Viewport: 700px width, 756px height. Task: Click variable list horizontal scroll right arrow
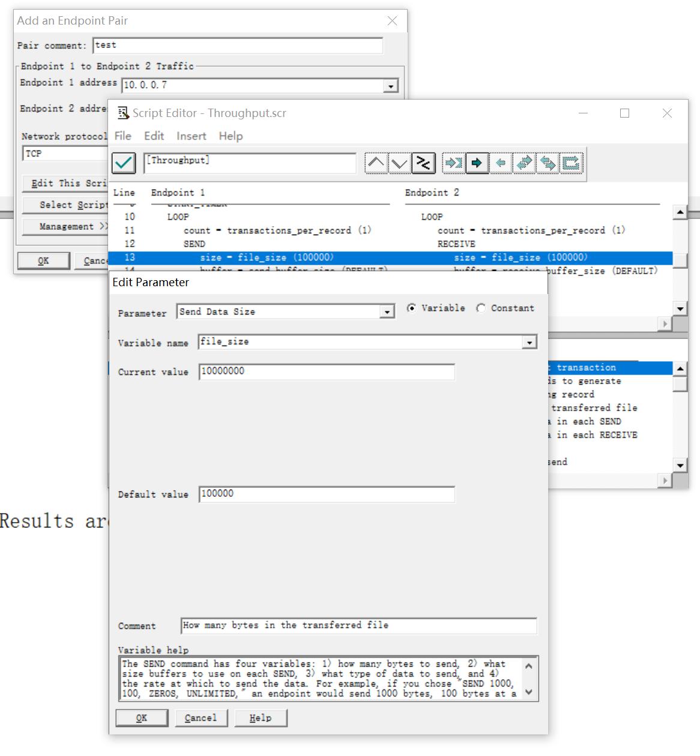[665, 481]
